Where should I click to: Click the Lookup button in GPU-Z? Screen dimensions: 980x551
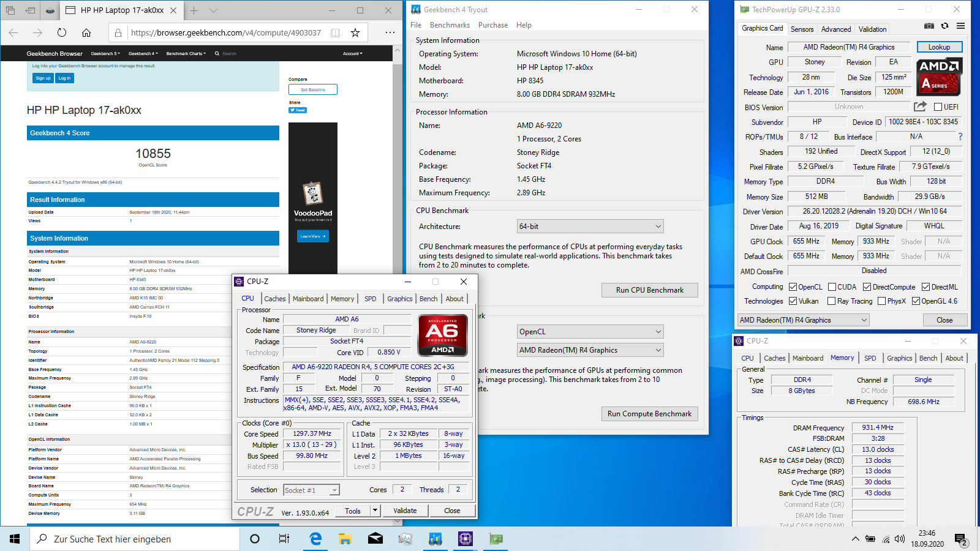[939, 47]
